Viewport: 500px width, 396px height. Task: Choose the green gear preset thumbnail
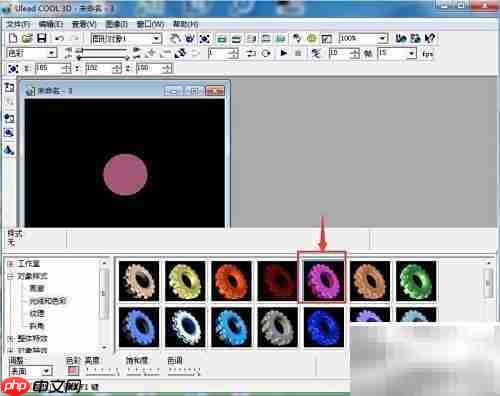(416, 281)
